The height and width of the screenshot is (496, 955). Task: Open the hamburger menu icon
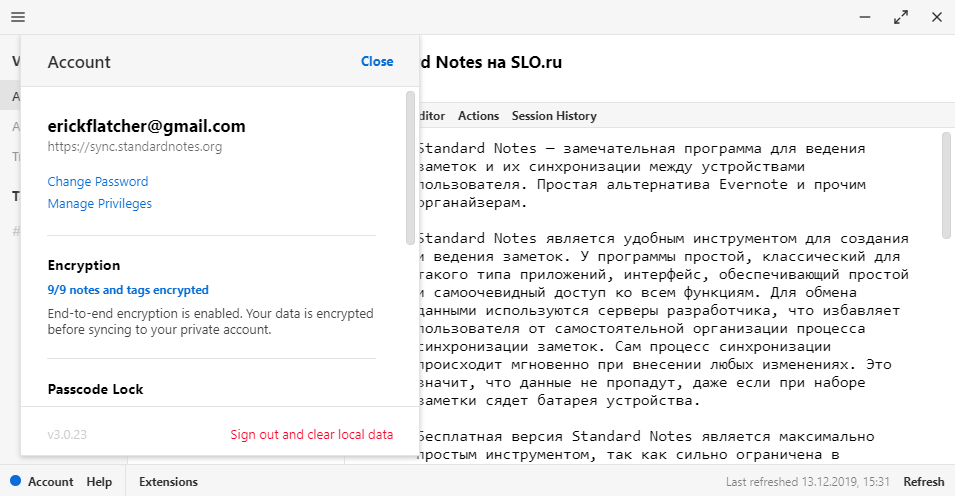[x=18, y=17]
